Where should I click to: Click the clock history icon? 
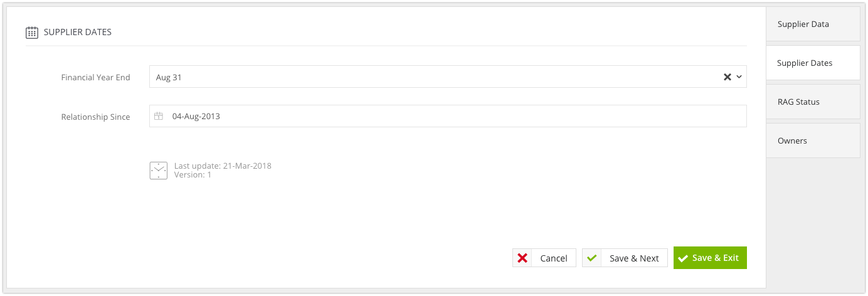(159, 171)
